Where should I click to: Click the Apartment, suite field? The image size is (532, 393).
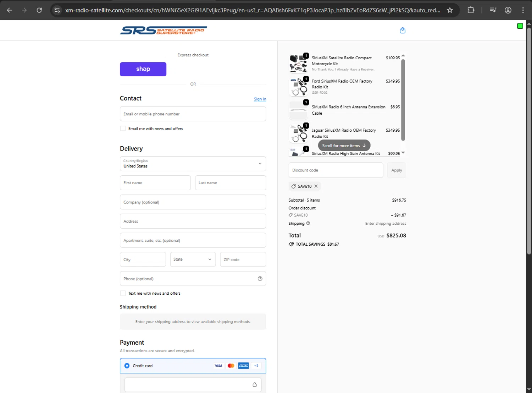coord(193,240)
